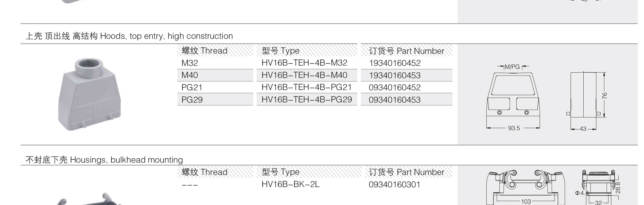Click type HV16B-BK-2L

click(x=290, y=184)
